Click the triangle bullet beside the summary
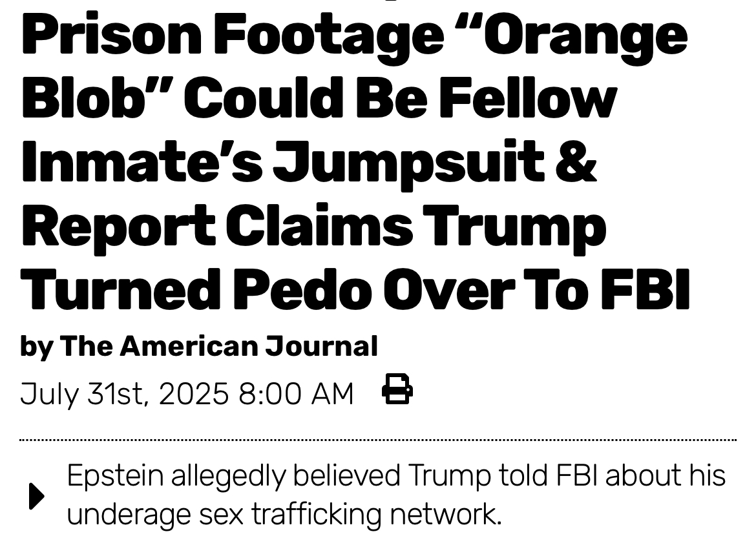Screen dimensions: 756x545 click(37, 496)
